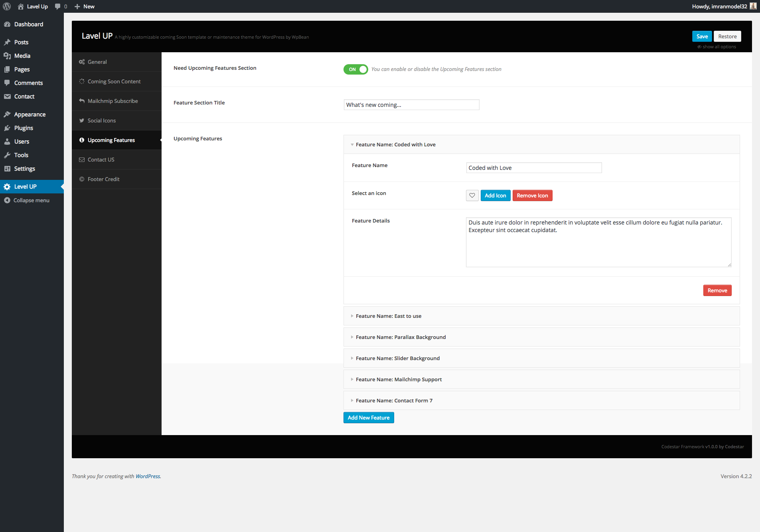Screen dimensions: 760x532
Task: Click the Media icon in sidebar
Action: (7, 56)
